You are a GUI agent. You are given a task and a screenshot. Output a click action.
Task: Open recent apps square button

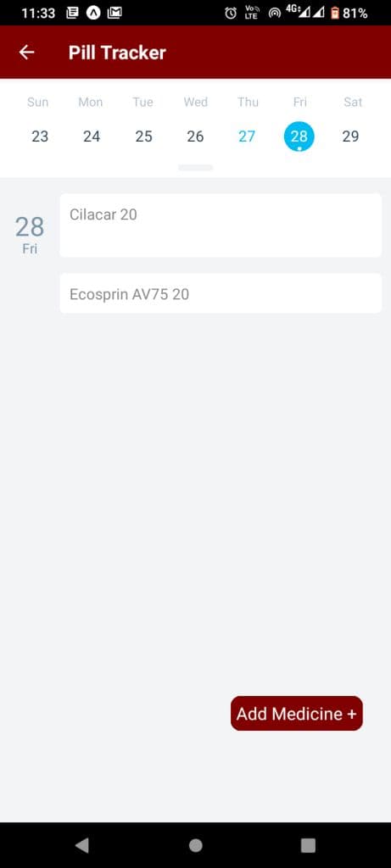[308, 845]
